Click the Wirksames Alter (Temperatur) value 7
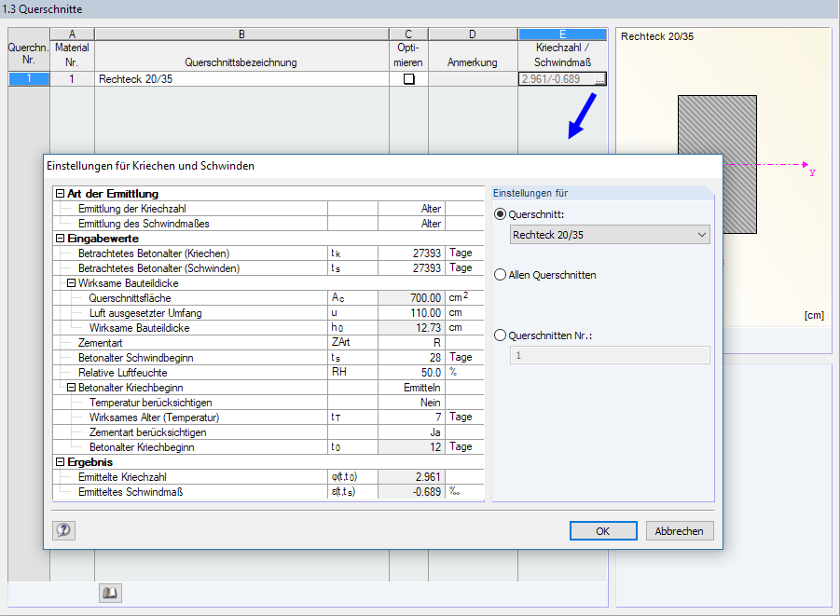 coord(411,418)
